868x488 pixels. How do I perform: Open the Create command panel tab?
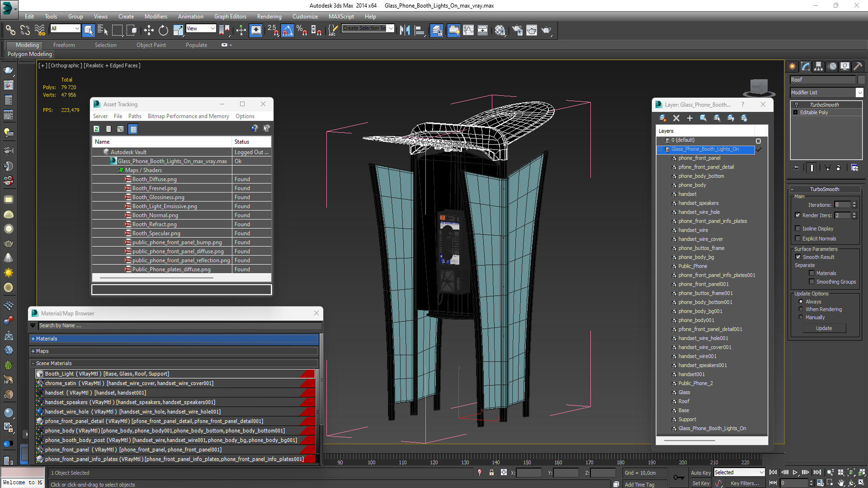pos(793,66)
